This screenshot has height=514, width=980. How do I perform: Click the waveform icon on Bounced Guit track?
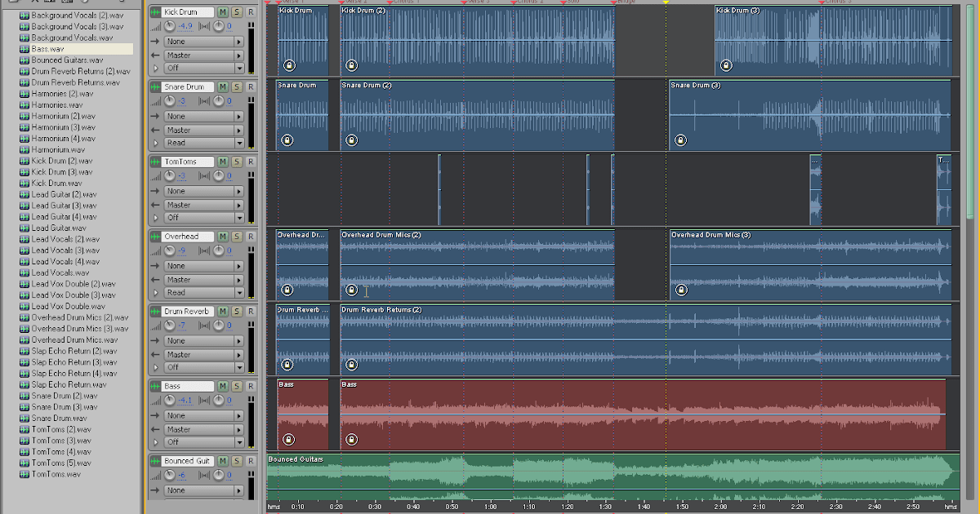pyautogui.click(x=154, y=460)
